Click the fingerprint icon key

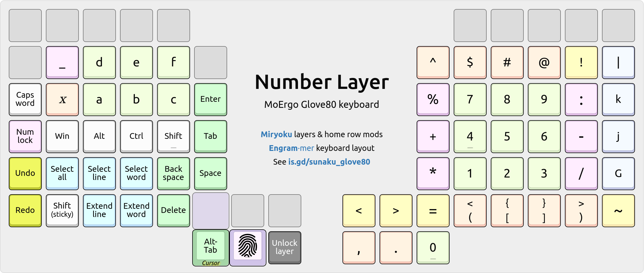tap(248, 248)
